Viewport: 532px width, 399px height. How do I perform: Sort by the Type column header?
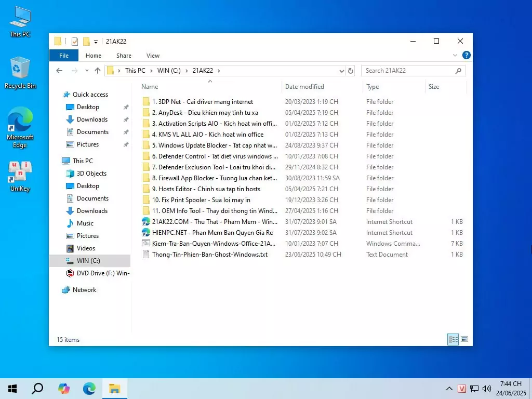pos(373,87)
